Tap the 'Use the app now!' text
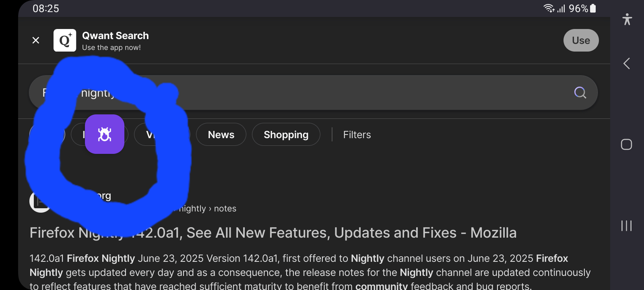Viewport: 644px width, 290px height. coord(111,48)
